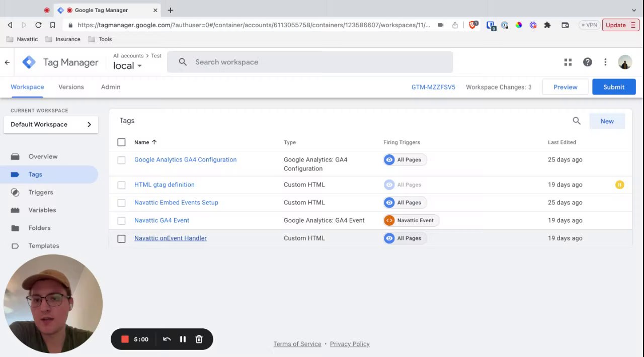Click the blue Submit button

pyautogui.click(x=614, y=87)
